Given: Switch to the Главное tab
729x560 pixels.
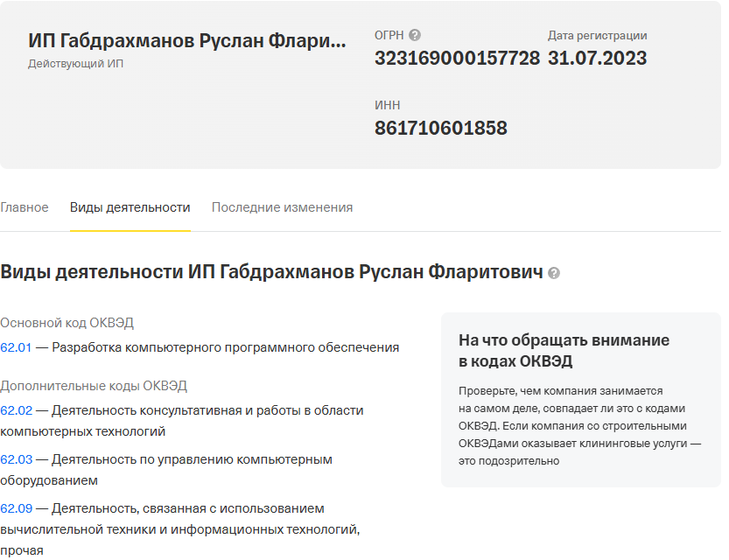Looking at the screenshot, I should (25, 207).
